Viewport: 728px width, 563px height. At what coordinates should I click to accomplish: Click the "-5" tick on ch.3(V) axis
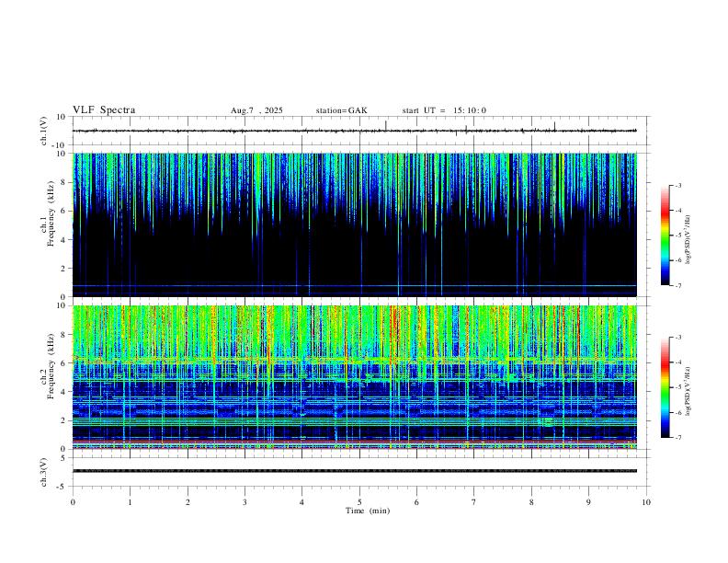point(63,487)
